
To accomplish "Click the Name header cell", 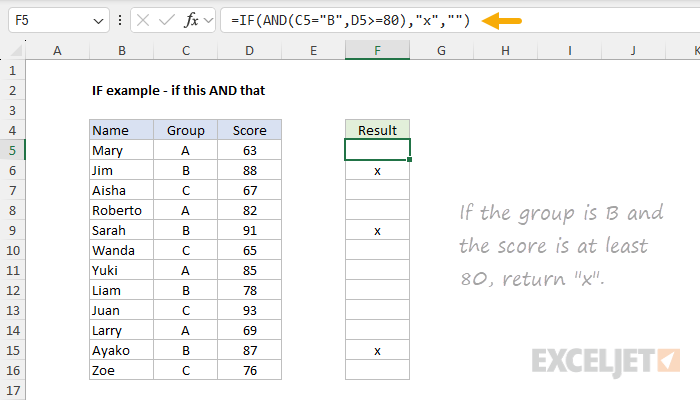I will [x=121, y=130].
